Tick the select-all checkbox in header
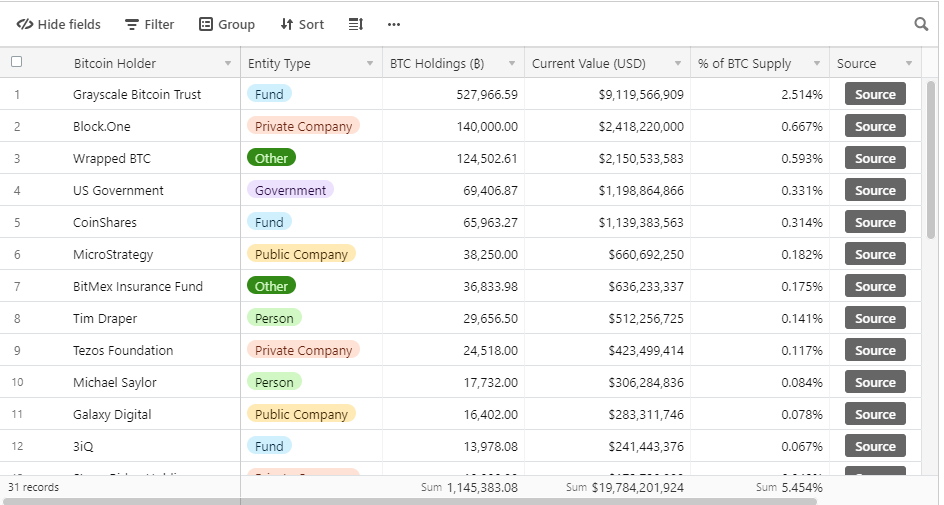Screen dimensions: 944x505 coord(17,61)
